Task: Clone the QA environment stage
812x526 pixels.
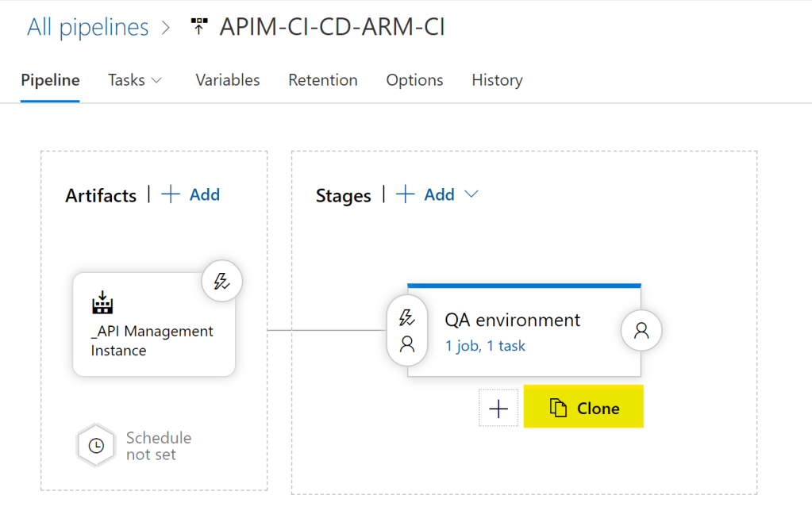Action: pos(583,408)
